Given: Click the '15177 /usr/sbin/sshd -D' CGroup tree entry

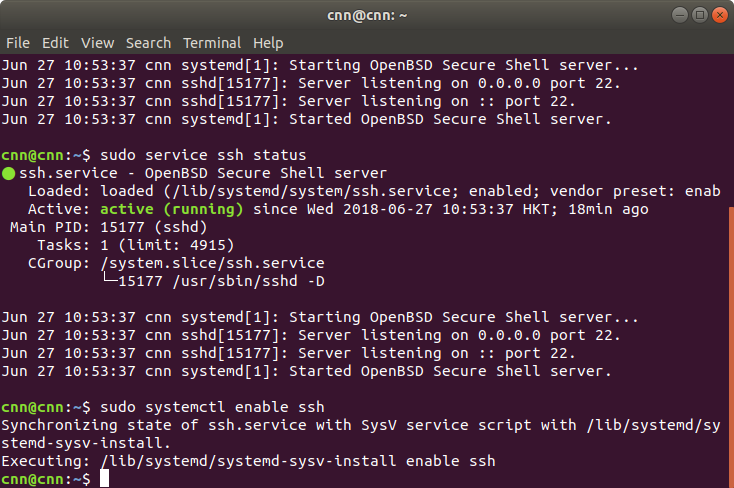Looking at the screenshot, I should 222,281.
